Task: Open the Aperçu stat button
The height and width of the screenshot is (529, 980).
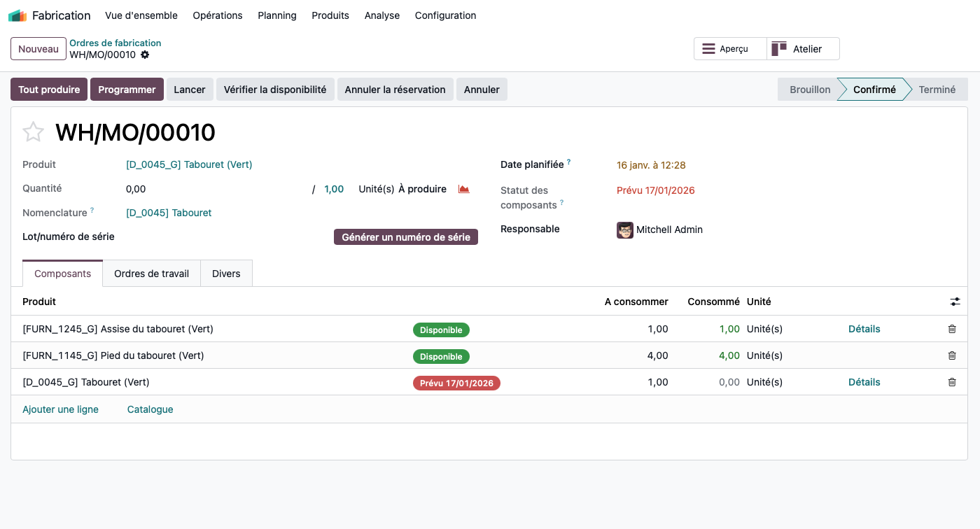Action: click(730, 49)
